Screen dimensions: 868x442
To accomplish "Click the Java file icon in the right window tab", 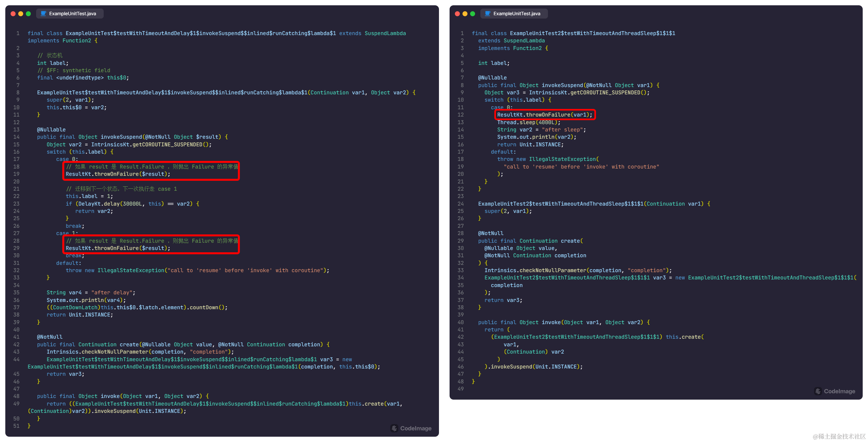I will [x=488, y=14].
